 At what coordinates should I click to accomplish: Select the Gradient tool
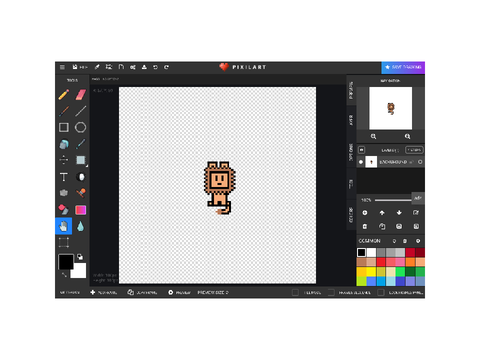pyautogui.click(x=81, y=210)
